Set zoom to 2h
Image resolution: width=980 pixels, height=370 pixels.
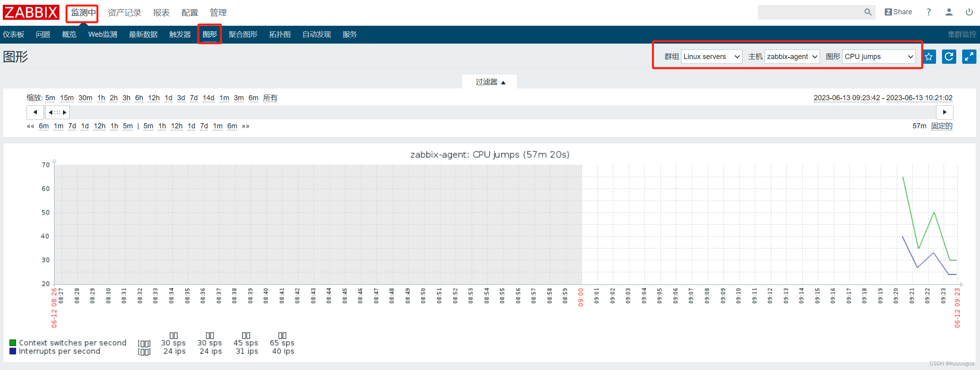click(114, 98)
